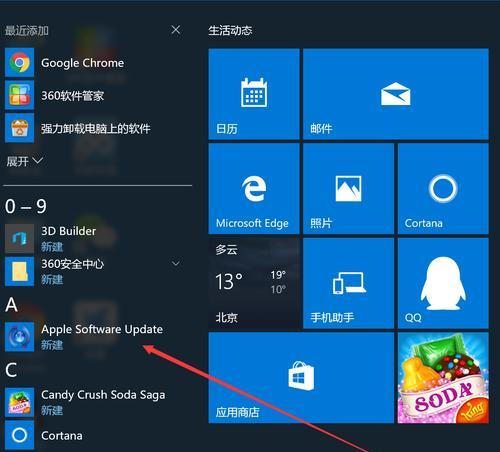Viewport: 500px width, 452px height.
Task: Open the 邮件 mail tile
Action: pos(396,94)
